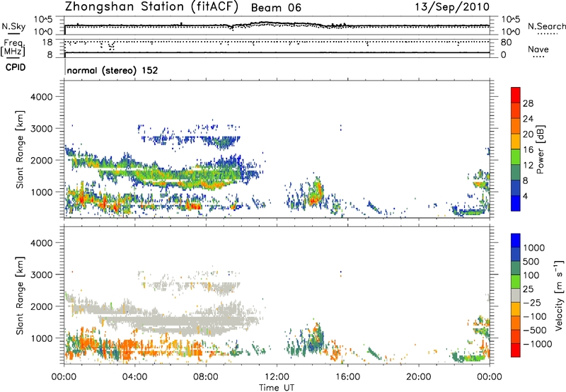566x392 pixels.
Task: Click the gray segment of the Velocity colorbar
Action: tap(516, 296)
